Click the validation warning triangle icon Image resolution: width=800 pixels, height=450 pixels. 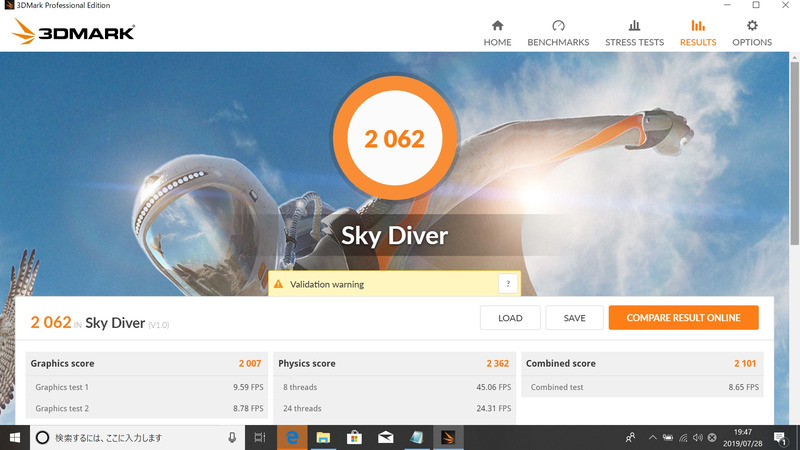click(x=278, y=284)
